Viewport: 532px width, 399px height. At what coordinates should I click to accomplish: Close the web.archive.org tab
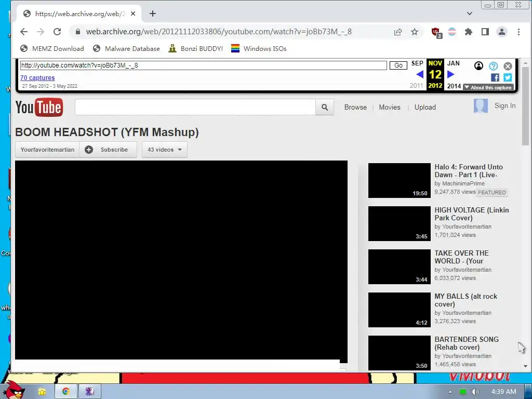click(133, 14)
